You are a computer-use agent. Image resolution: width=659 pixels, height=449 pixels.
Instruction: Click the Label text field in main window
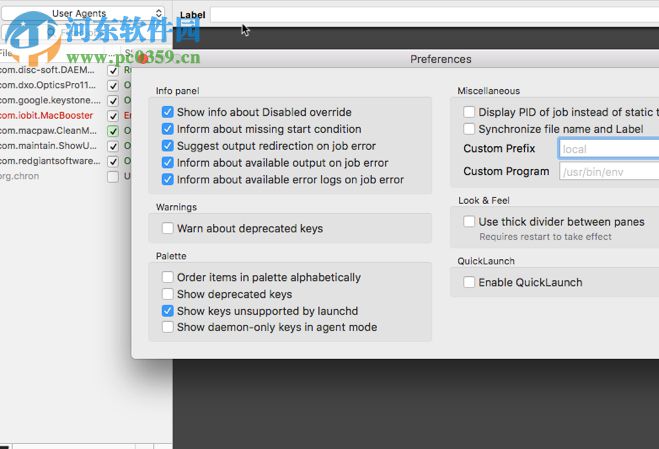[x=435, y=15]
